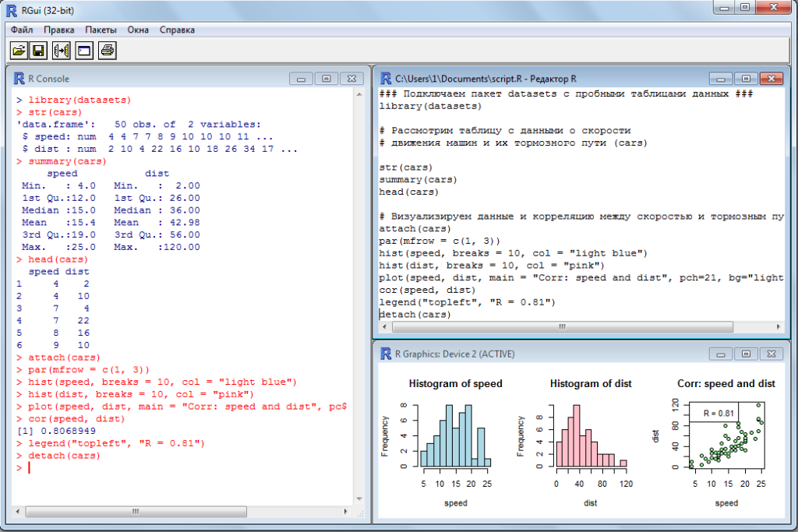Click right arrow of console horizontal scrollbar
Screen dimensions: 798x532
pyautogui.click(x=344, y=512)
